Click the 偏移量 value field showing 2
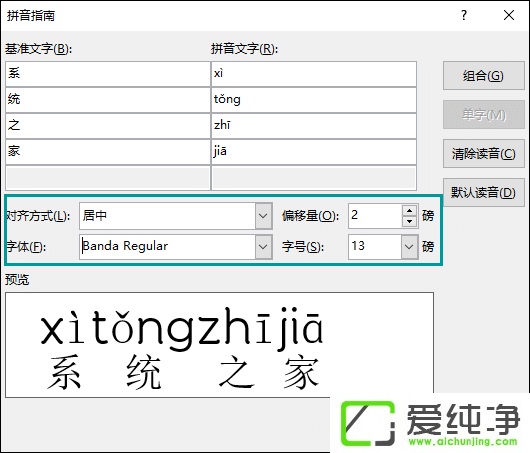This screenshot has width=530, height=453. coord(375,216)
